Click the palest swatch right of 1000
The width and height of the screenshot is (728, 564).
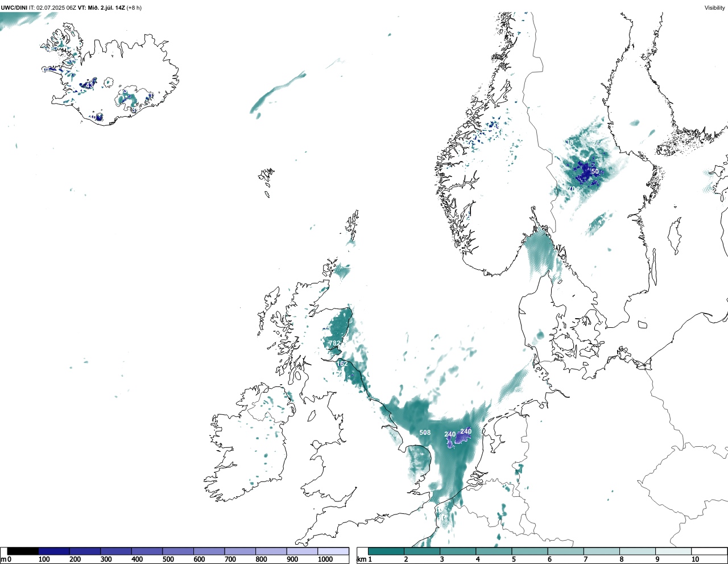pyautogui.click(x=333, y=551)
